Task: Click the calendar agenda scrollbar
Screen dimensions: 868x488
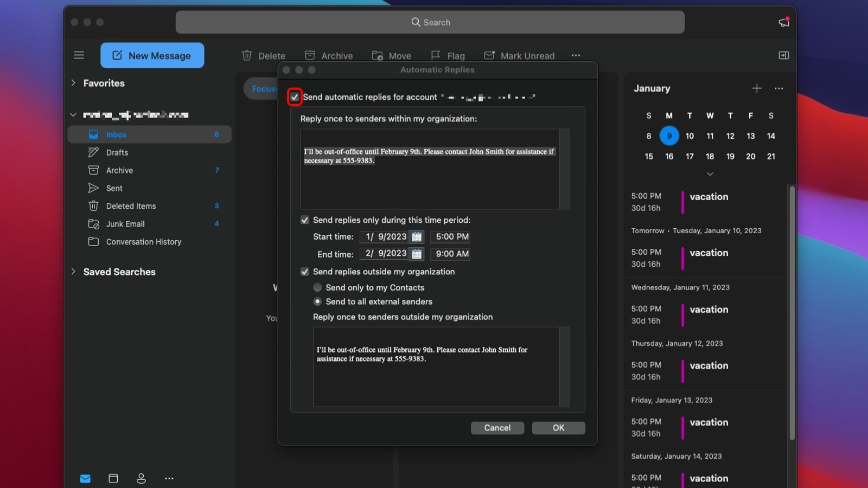Action: click(x=792, y=313)
